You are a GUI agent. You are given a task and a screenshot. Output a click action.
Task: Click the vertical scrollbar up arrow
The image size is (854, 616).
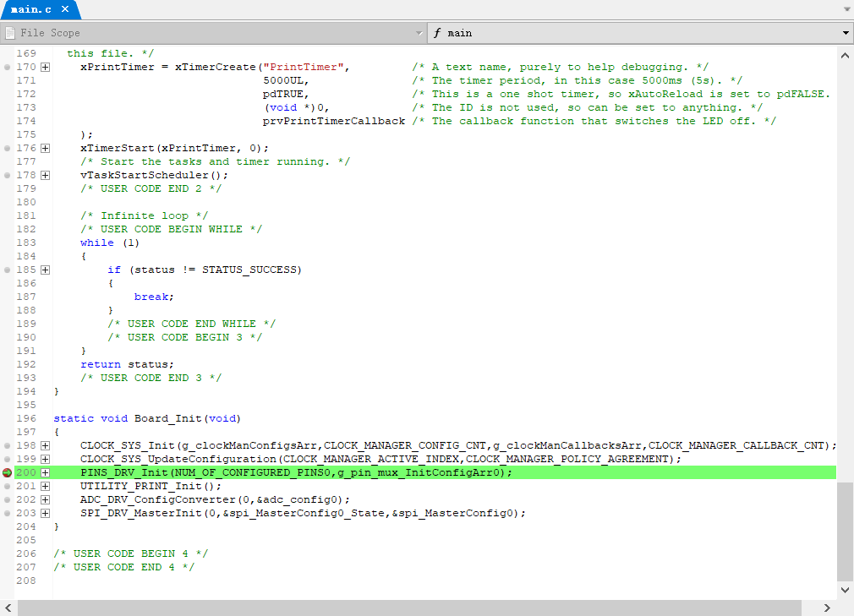coord(844,55)
